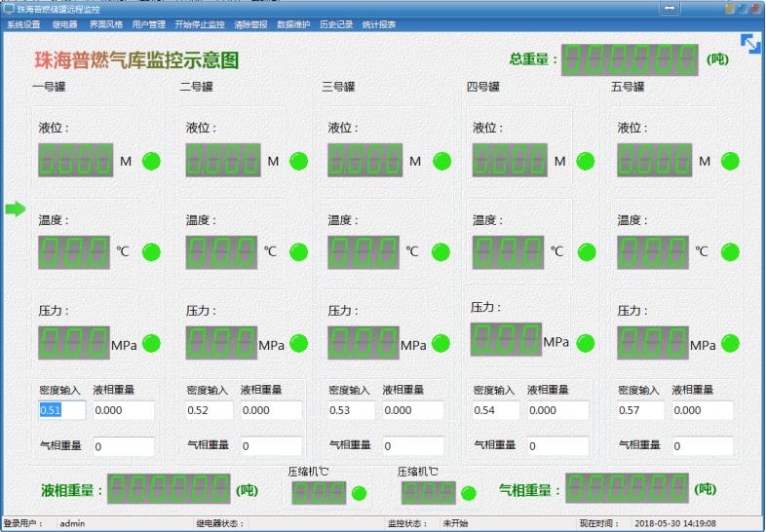
Task: Click admin in the status bar
Action: pyautogui.click(x=72, y=523)
